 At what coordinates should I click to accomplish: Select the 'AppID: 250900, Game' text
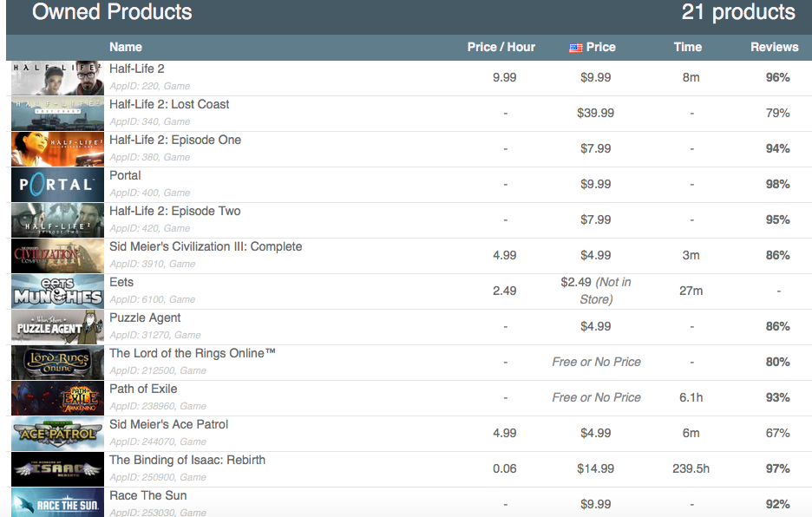158,477
